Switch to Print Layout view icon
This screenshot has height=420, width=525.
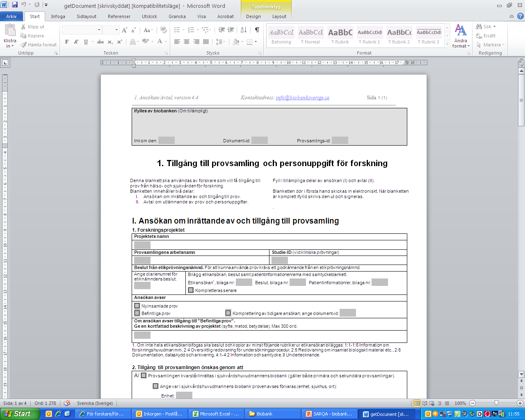point(417,403)
